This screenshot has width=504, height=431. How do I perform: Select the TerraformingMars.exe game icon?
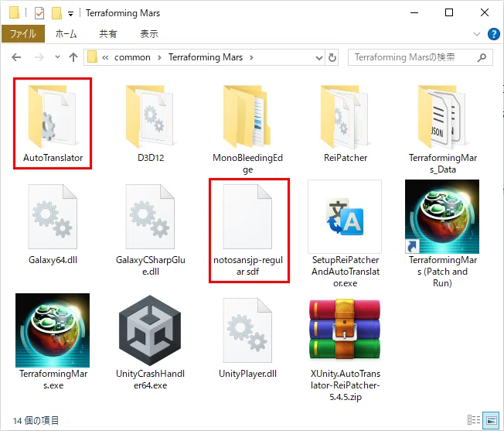click(53, 330)
